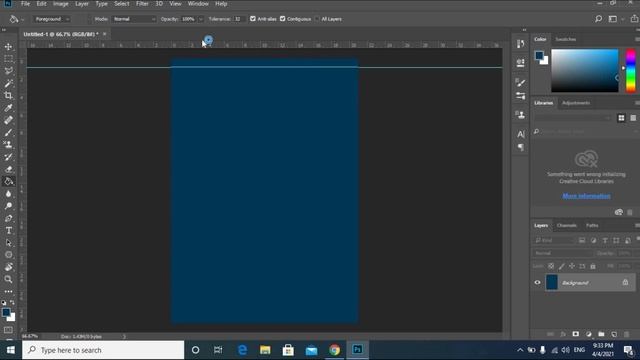Select the History Brush tool
The width and height of the screenshot is (640, 360).
(x=8, y=157)
